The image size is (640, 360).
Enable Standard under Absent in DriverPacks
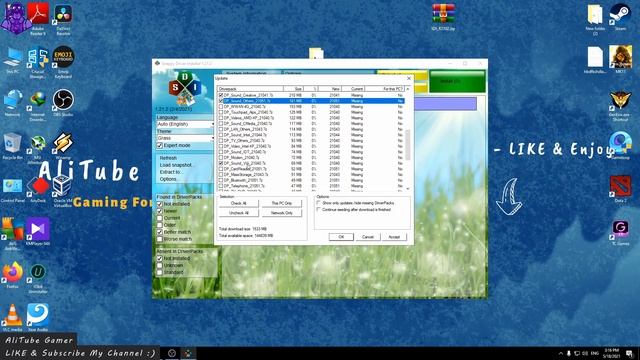tap(160, 272)
